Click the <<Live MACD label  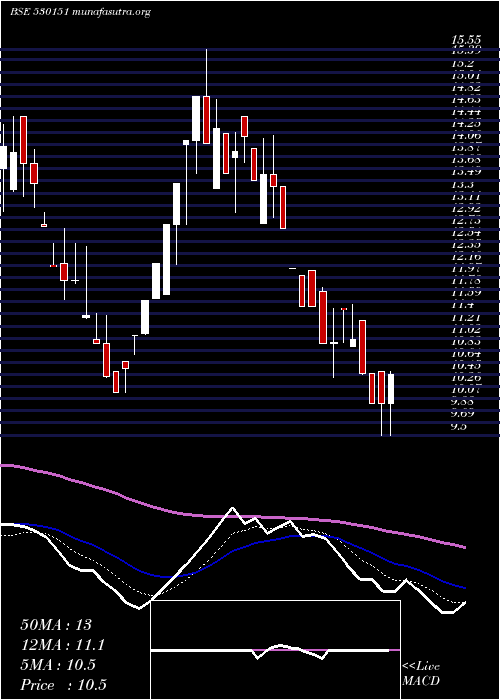pyautogui.click(x=421, y=674)
